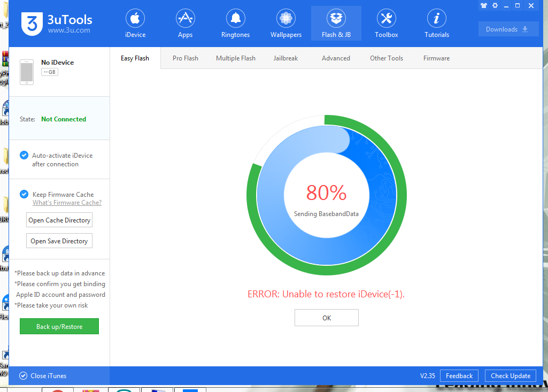The width and height of the screenshot is (548, 392).
Task: Switch to Pro Flash tab
Action: [x=185, y=58]
